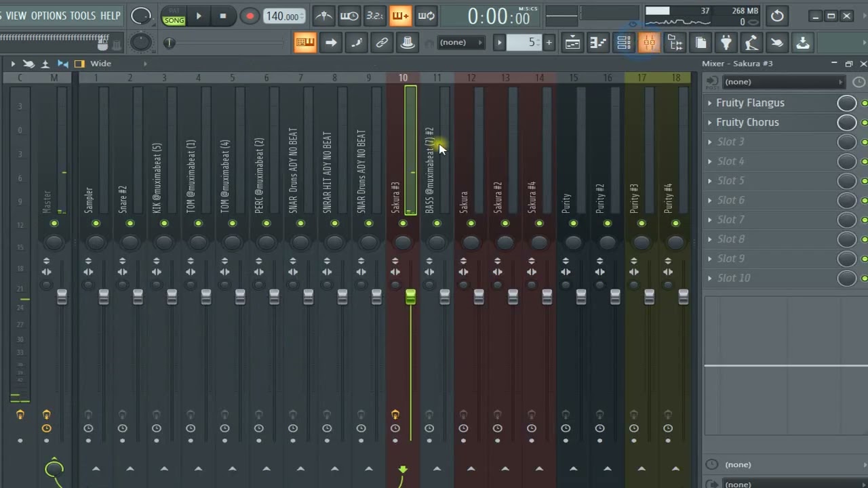Click the auto-scroll arrow icon
The image size is (868, 488).
coord(331,43)
